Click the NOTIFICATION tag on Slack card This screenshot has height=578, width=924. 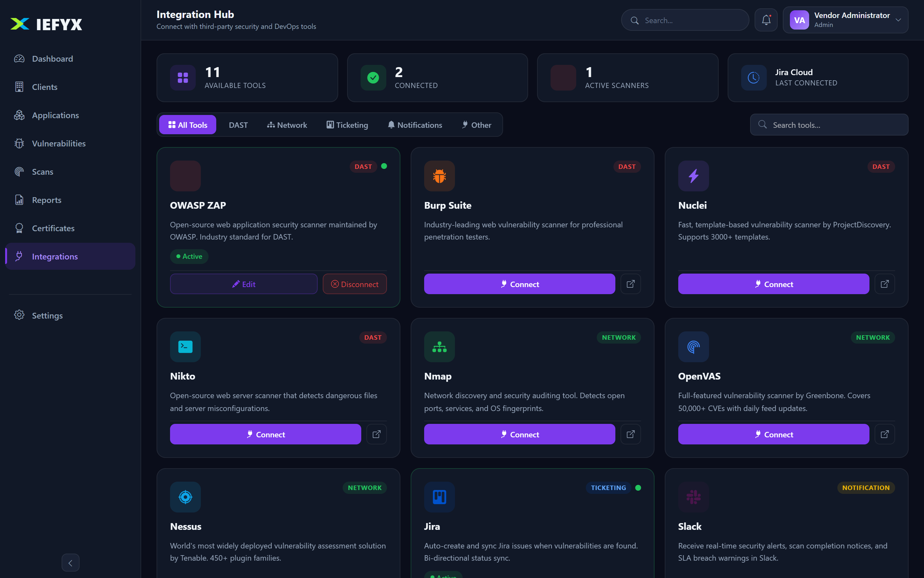pyautogui.click(x=866, y=488)
